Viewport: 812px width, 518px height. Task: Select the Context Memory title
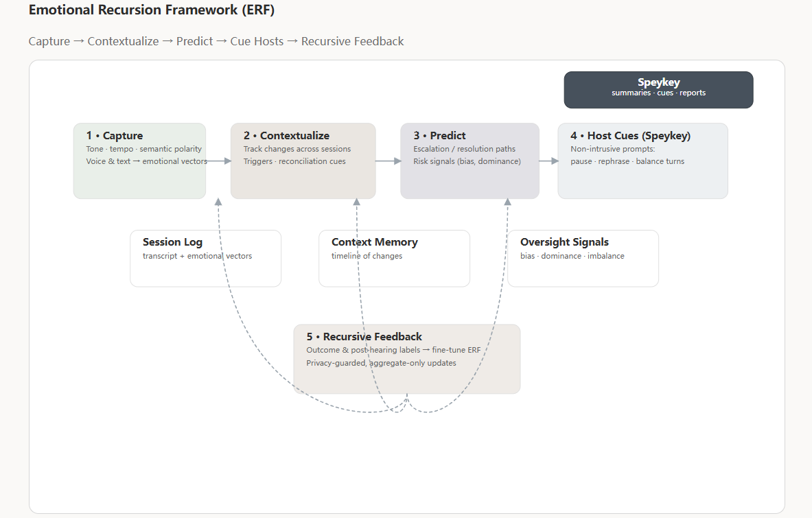(374, 242)
